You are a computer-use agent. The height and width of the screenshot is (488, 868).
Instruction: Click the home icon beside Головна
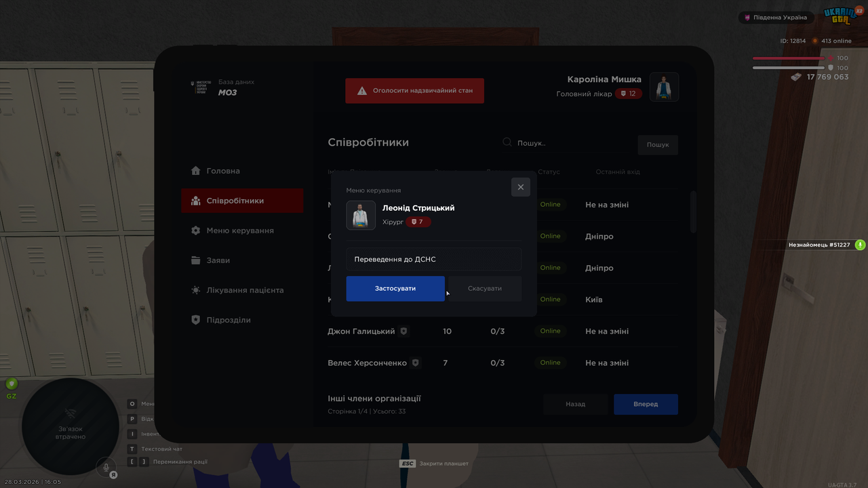(196, 171)
